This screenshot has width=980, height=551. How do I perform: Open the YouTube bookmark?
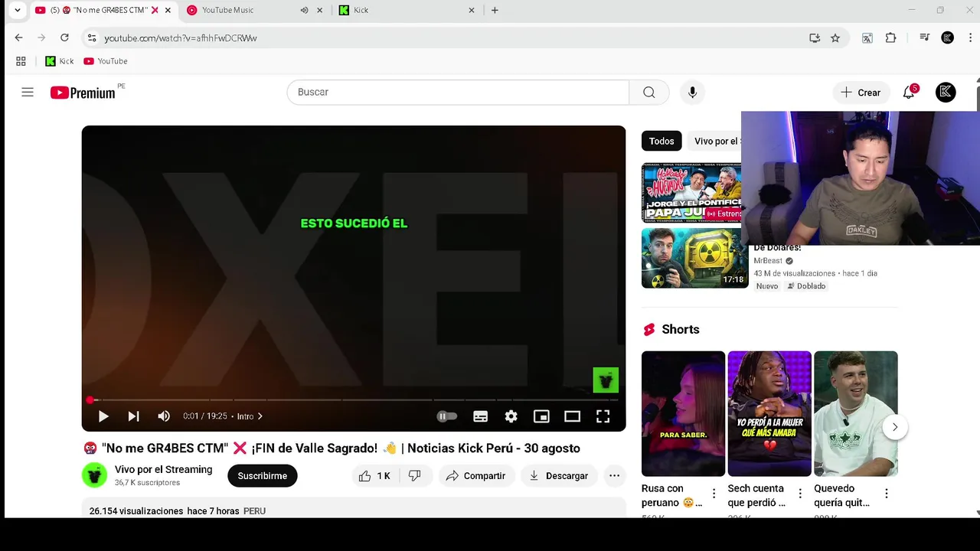tap(106, 61)
